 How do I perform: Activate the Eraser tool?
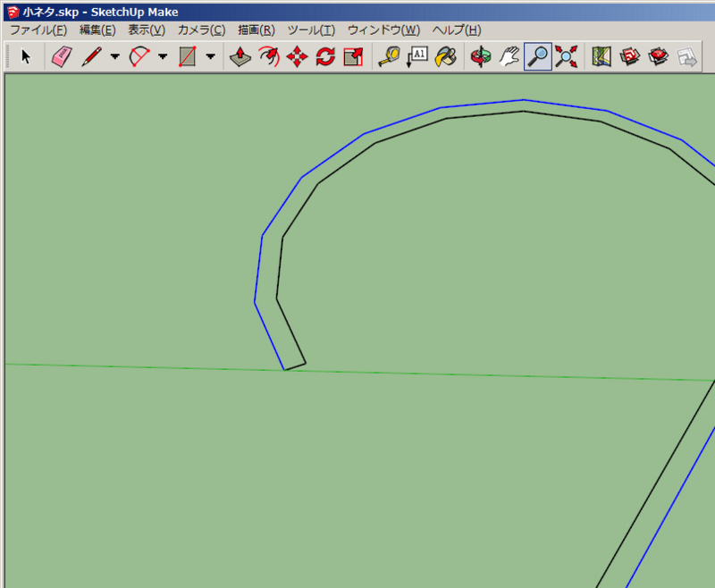[x=61, y=56]
